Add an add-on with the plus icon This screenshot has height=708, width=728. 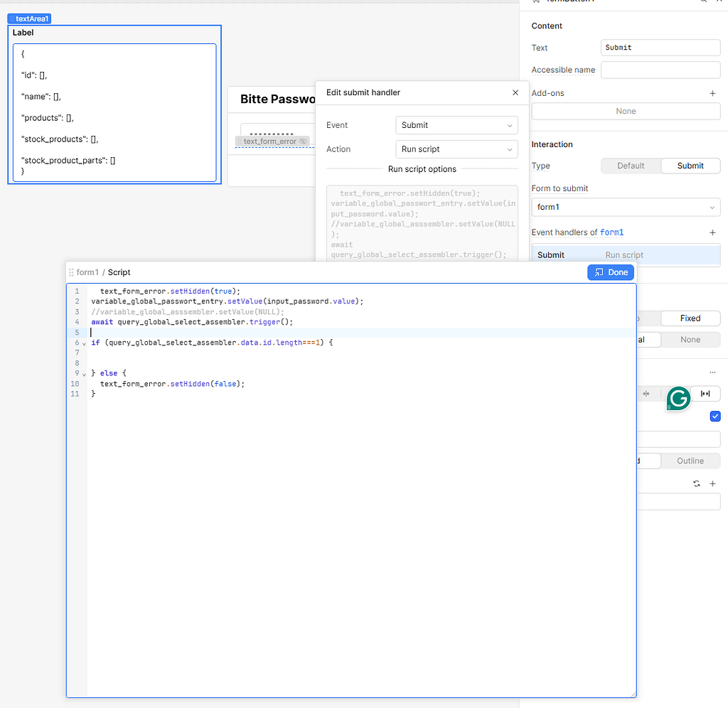tap(712, 92)
